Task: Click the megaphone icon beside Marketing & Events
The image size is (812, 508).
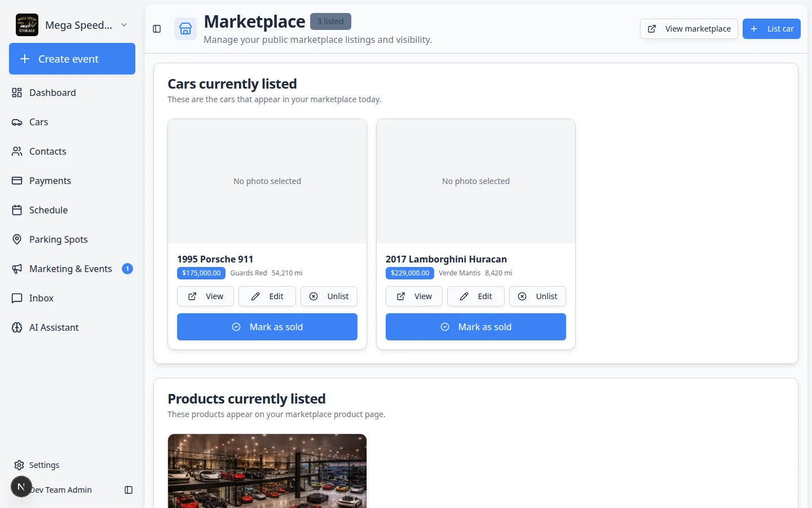Action: 17,269
